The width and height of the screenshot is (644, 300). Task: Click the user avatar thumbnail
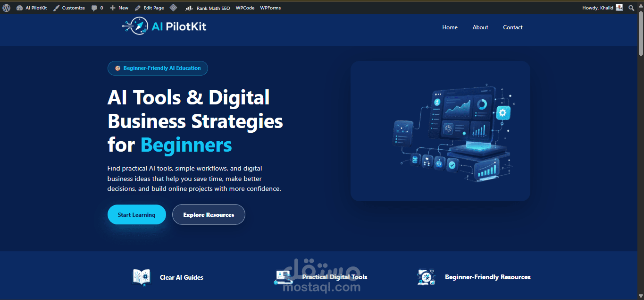[619, 8]
